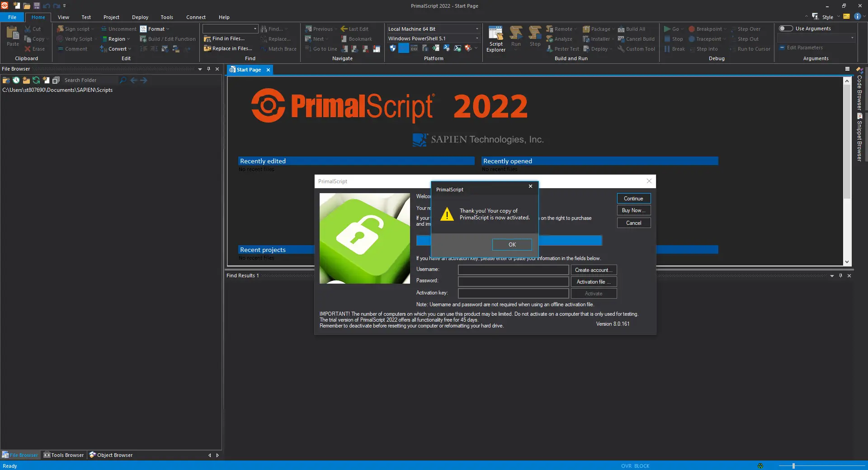Click the Start Page vertical scrollbar thumb
Image resolution: width=868 pixels, height=470 pixels.
pos(847,141)
